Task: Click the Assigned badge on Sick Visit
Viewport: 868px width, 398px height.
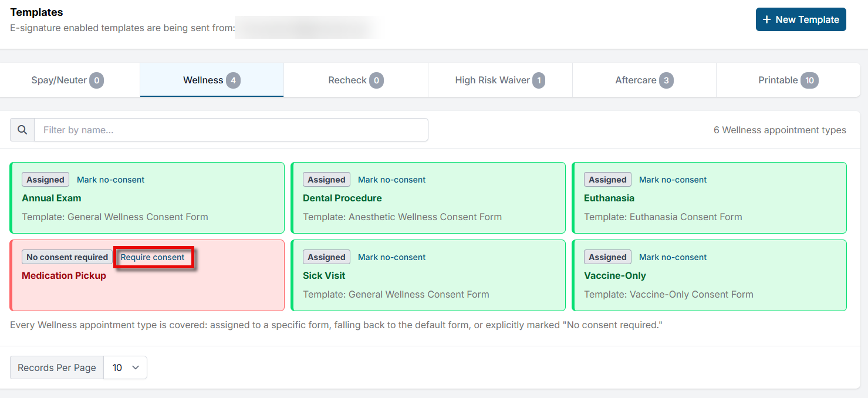Action: [x=326, y=257]
